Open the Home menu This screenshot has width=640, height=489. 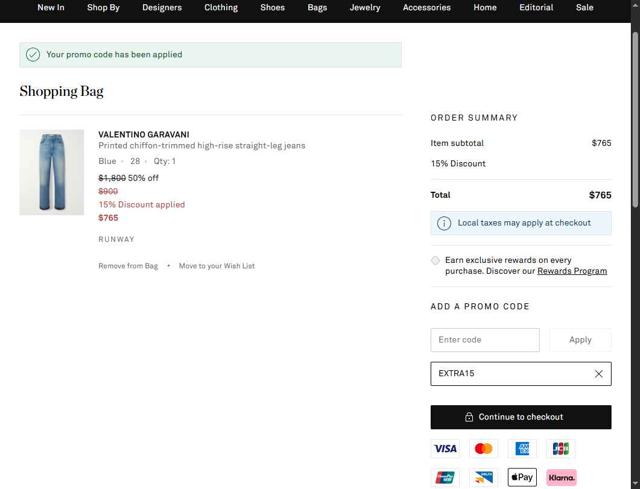point(485,7)
